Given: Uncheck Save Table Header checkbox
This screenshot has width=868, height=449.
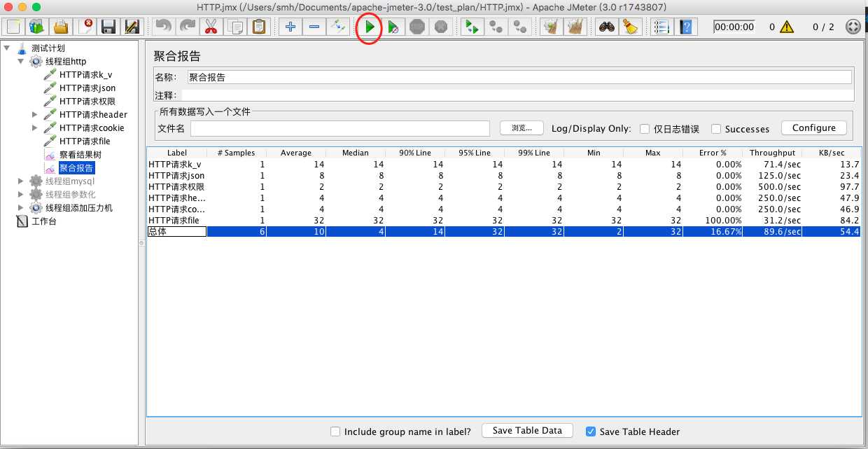Looking at the screenshot, I should point(591,431).
